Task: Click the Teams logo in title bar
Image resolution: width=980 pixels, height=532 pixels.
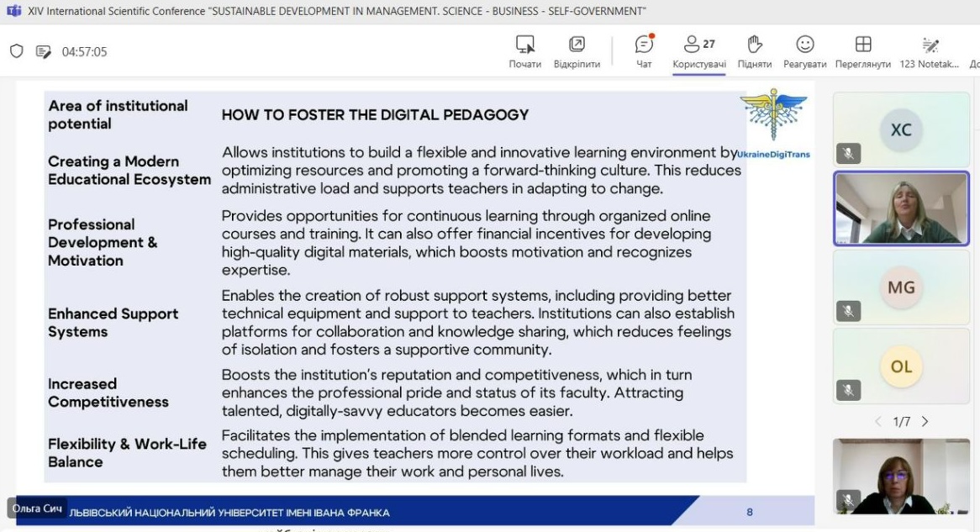Action: (x=13, y=11)
